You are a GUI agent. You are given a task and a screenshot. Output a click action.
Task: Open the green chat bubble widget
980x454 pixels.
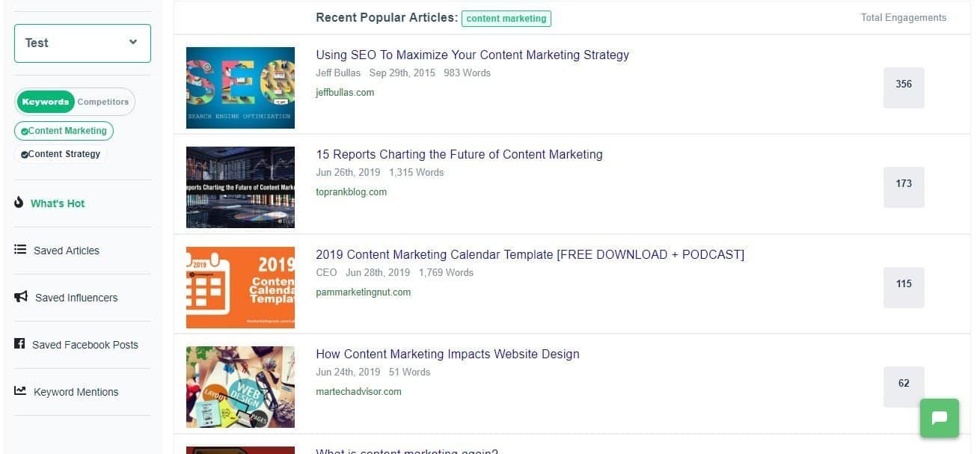coord(940,418)
